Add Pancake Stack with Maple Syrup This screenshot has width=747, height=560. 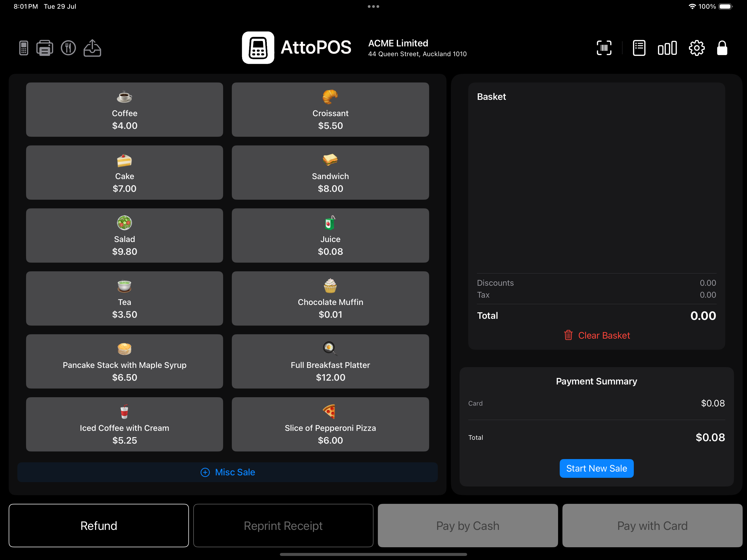pos(125,361)
